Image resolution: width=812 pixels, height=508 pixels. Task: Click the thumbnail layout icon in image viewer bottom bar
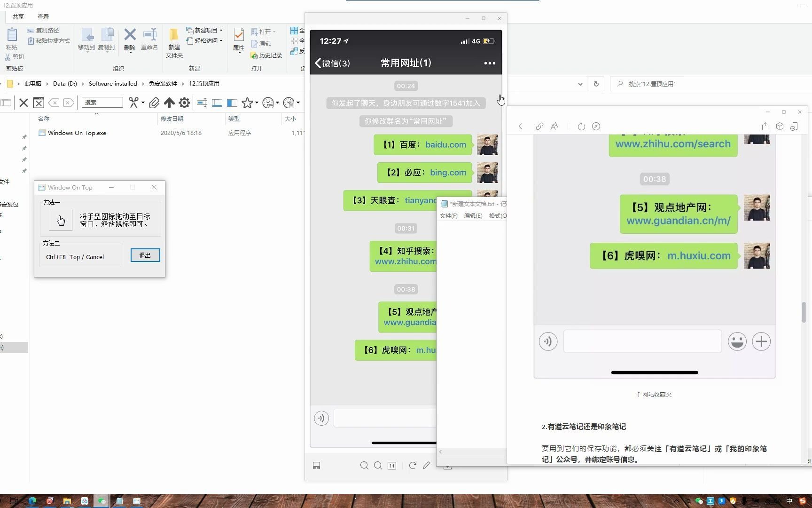[x=317, y=466]
